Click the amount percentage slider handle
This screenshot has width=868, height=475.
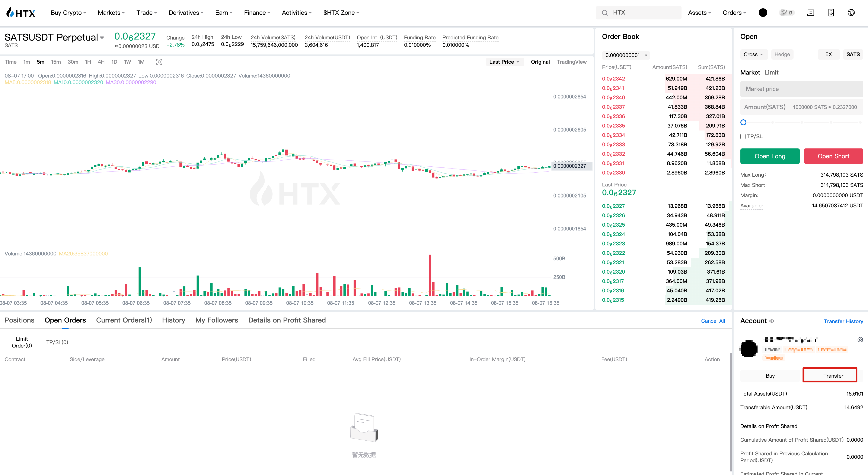743,122
